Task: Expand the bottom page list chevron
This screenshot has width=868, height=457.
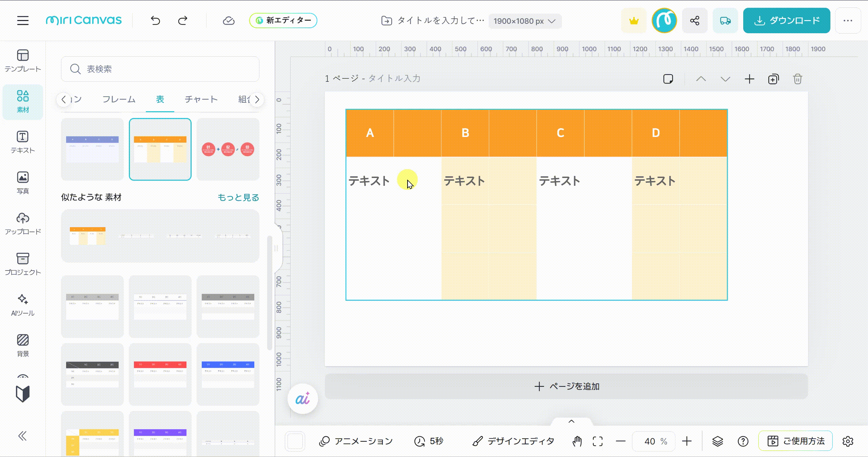Action: 571,421
